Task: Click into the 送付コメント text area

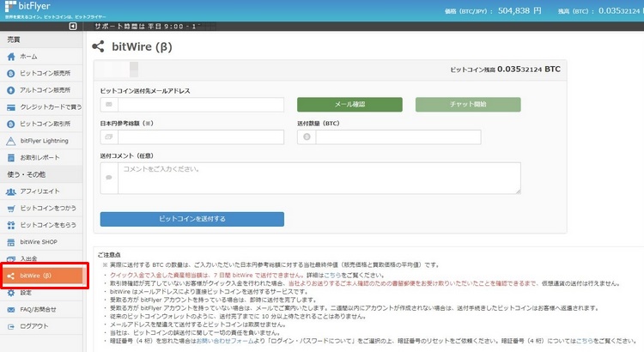Action: (319, 178)
